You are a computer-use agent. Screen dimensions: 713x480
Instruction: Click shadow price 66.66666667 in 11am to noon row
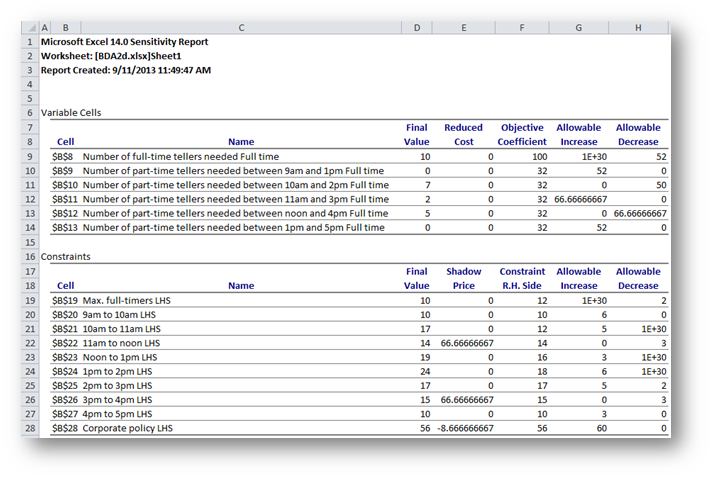[467, 343]
